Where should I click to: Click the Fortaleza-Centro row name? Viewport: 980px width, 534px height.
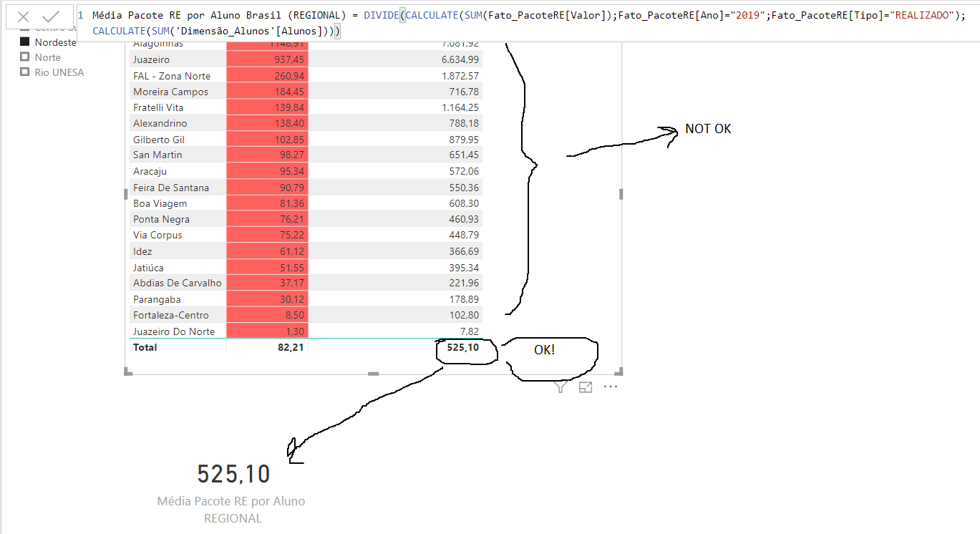point(171,315)
